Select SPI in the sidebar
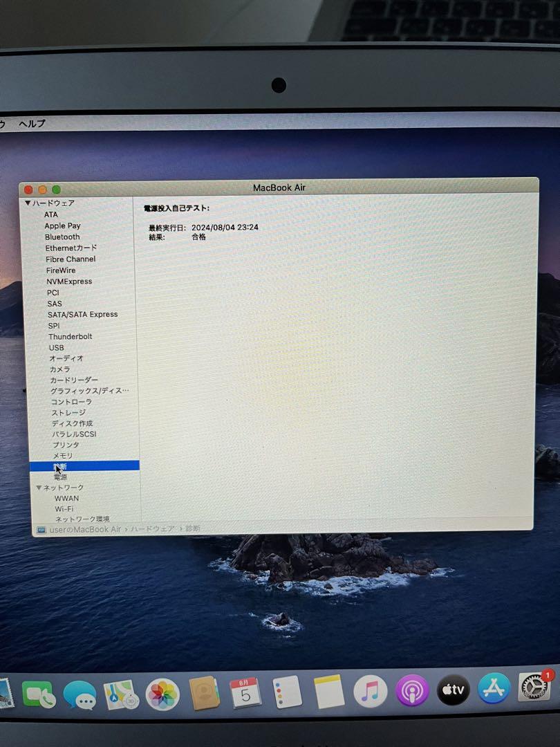560x747 pixels. coord(54,325)
